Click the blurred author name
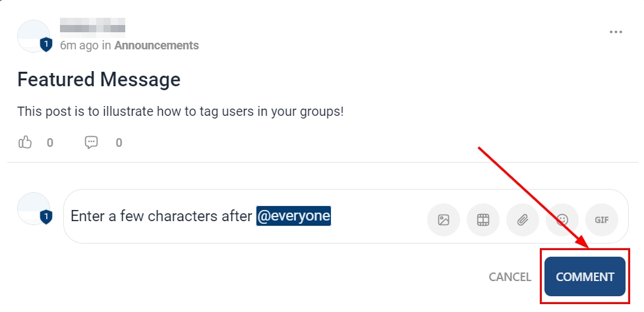Screen dimensions: 644x312 [92, 26]
